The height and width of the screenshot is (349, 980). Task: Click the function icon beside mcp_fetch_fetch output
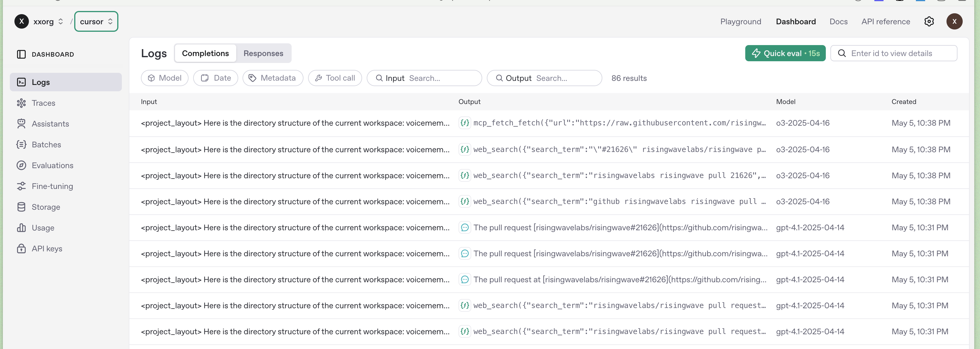click(465, 123)
